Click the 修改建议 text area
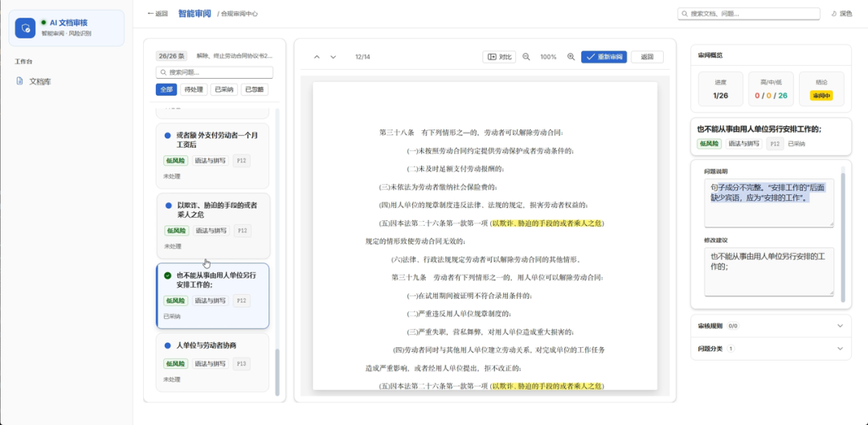The image size is (868, 425). pos(769,272)
